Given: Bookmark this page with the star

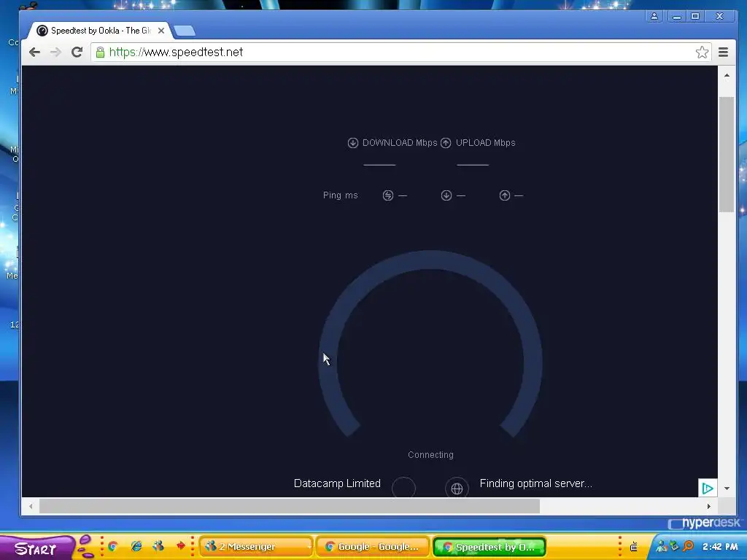Looking at the screenshot, I should (x=702, y=52).
